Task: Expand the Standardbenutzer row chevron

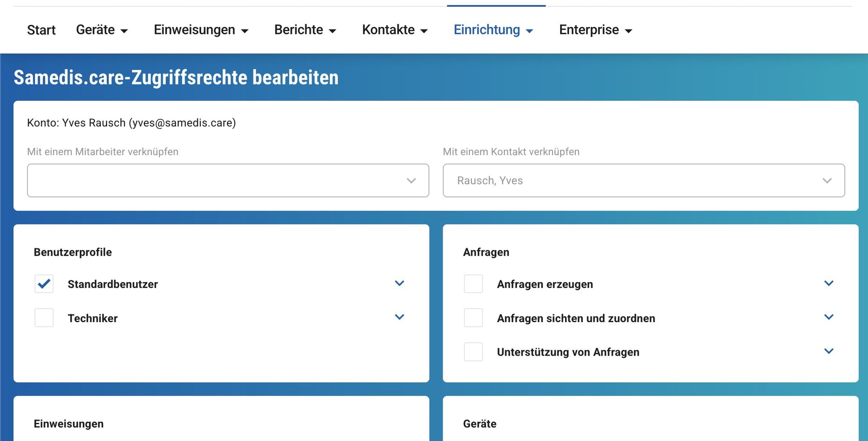Action: (x=399, y=283)
